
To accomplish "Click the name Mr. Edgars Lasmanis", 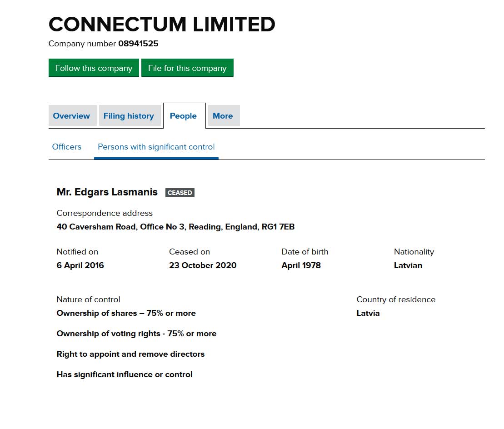I will pyautogui.click(x=107, y=192).
